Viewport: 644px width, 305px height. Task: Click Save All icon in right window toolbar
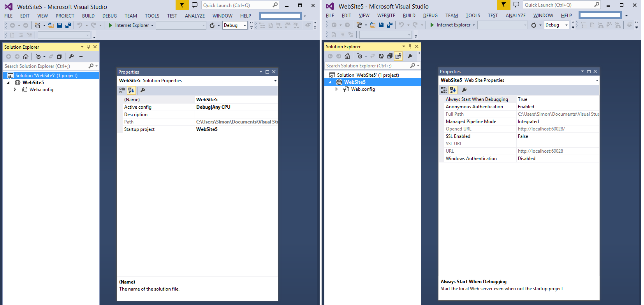[390, 25]
